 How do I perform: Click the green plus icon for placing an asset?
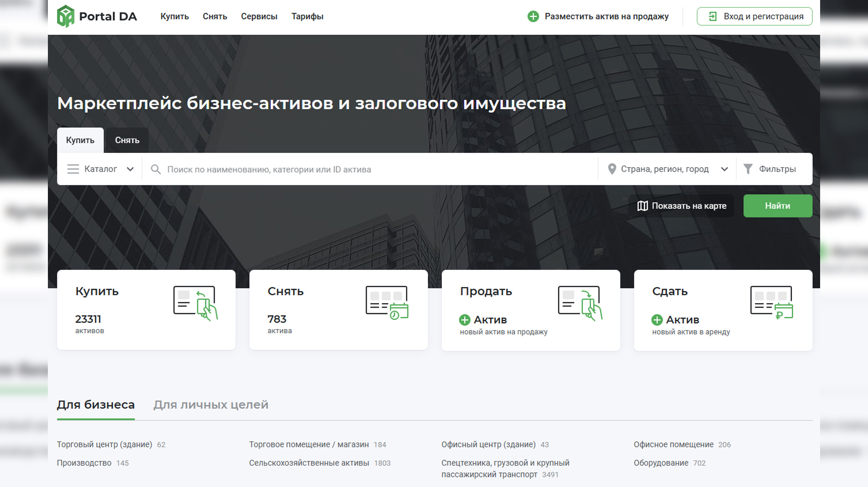[533, 16]
